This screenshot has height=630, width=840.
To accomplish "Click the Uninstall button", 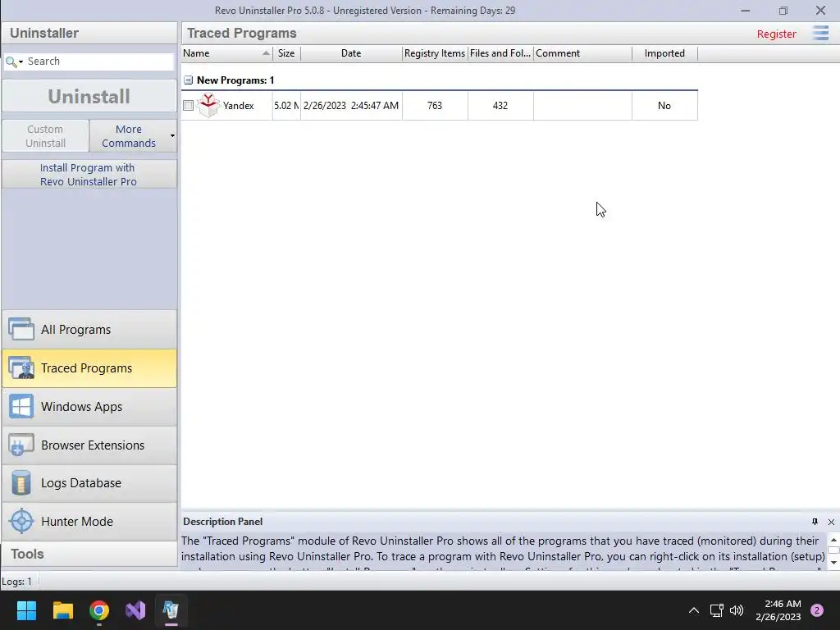I will (x=89, y=97).
